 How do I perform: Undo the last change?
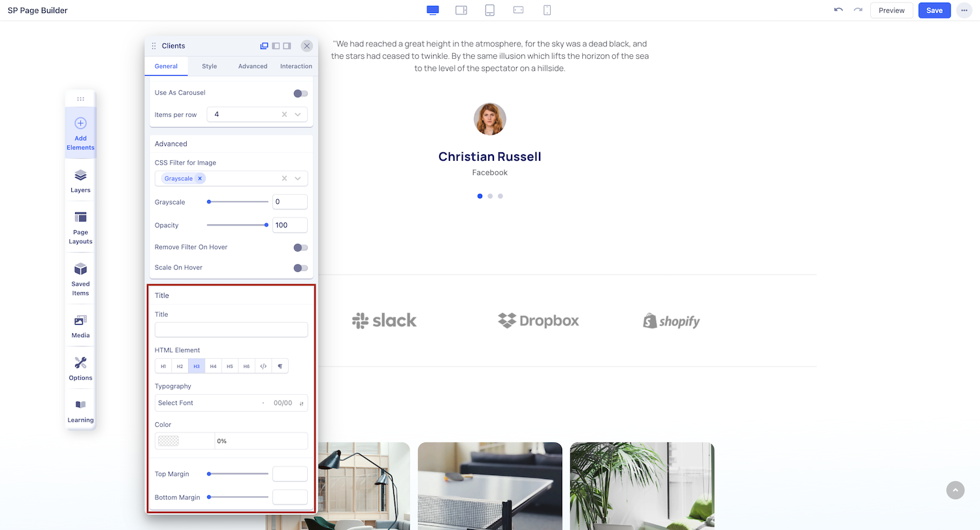(x=838, y=10)
